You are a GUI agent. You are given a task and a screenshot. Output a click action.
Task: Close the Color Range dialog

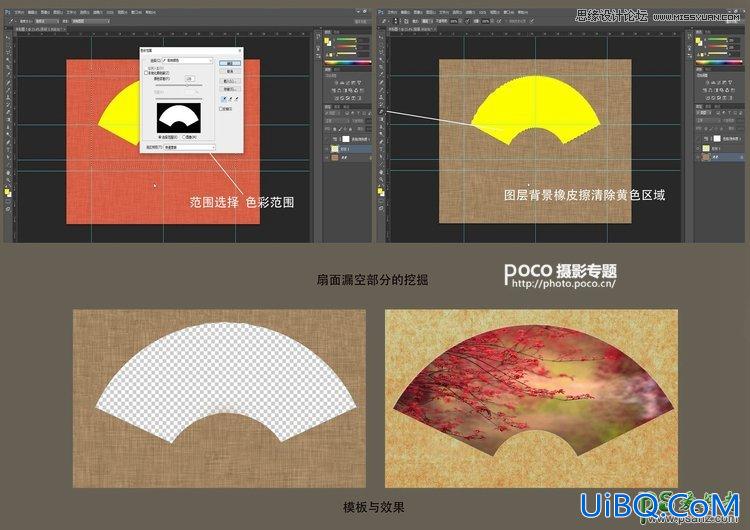tap(240, 50)
